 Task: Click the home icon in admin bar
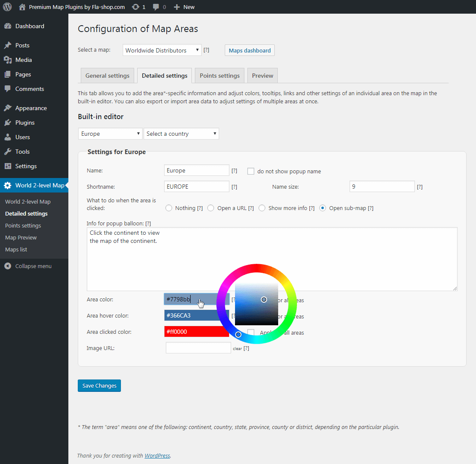pyautogui.click(x=22, y=7)
